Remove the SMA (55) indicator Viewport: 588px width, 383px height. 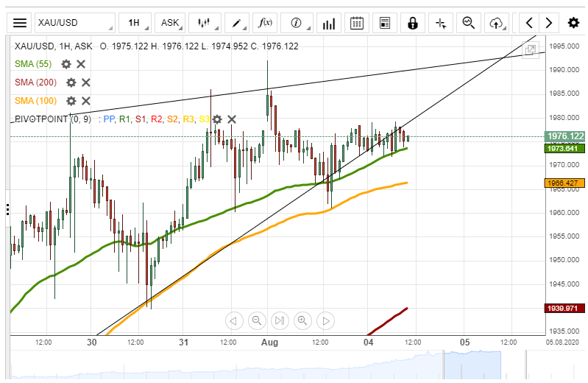[x=81, y=64]
